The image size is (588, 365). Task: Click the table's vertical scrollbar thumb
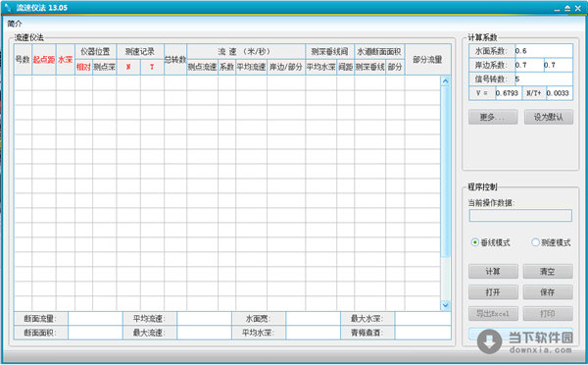tap(446, 172)
